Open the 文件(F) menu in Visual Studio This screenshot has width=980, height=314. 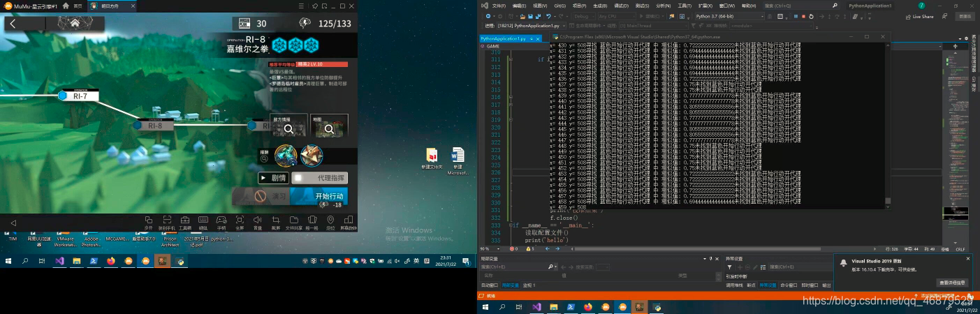pos(499,6)
